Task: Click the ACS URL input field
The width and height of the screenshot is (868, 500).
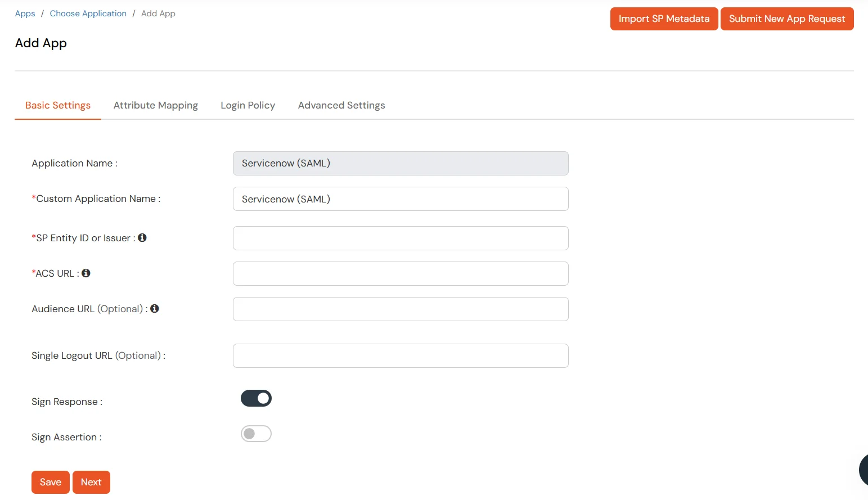Action: click(x=400, y=273)
